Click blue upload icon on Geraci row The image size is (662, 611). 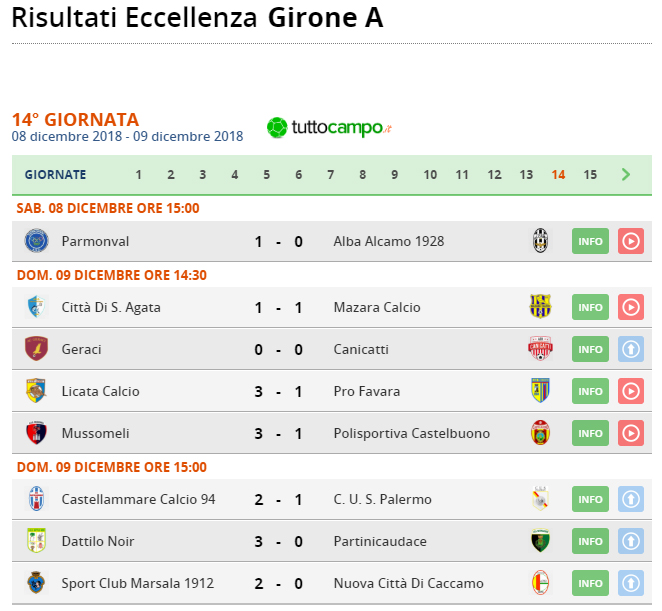pyautogui.click(x=631, y=349)
